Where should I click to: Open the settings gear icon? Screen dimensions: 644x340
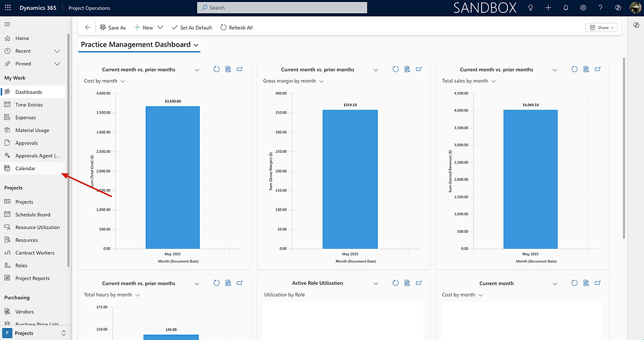coord(583,8)
